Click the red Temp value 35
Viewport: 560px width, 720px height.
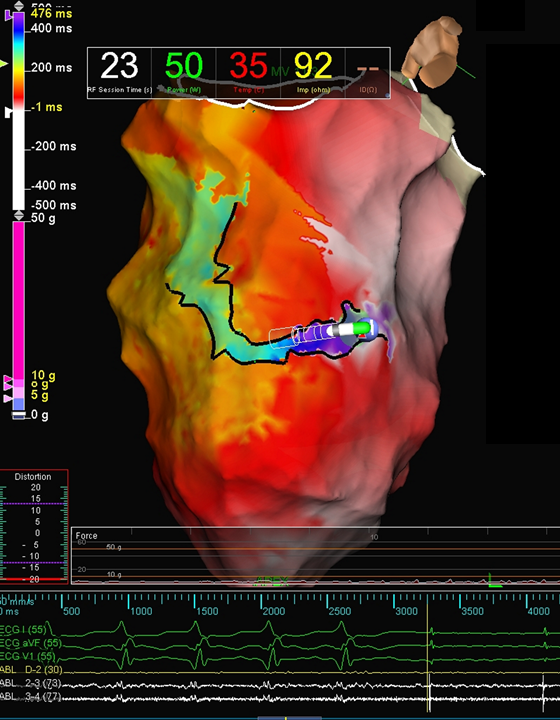tap(248, 66)
